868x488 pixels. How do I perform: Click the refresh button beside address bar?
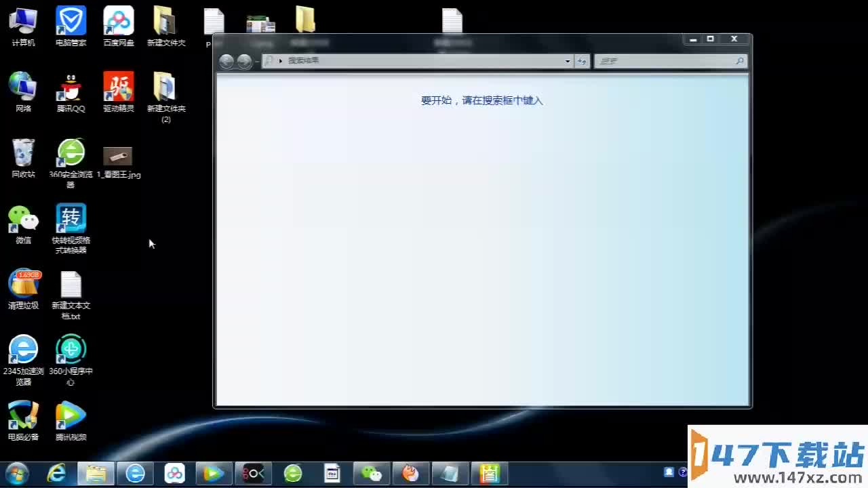(x=582, y=61)
